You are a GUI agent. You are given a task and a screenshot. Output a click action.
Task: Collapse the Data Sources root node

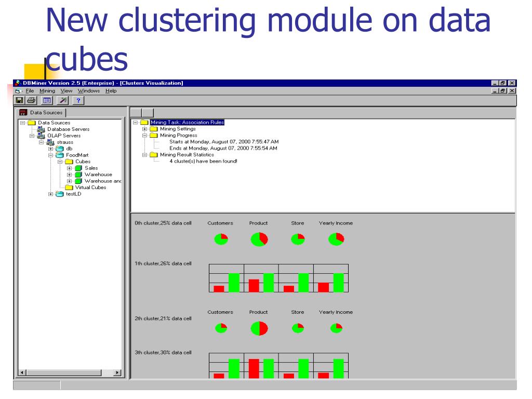point(22,123)
